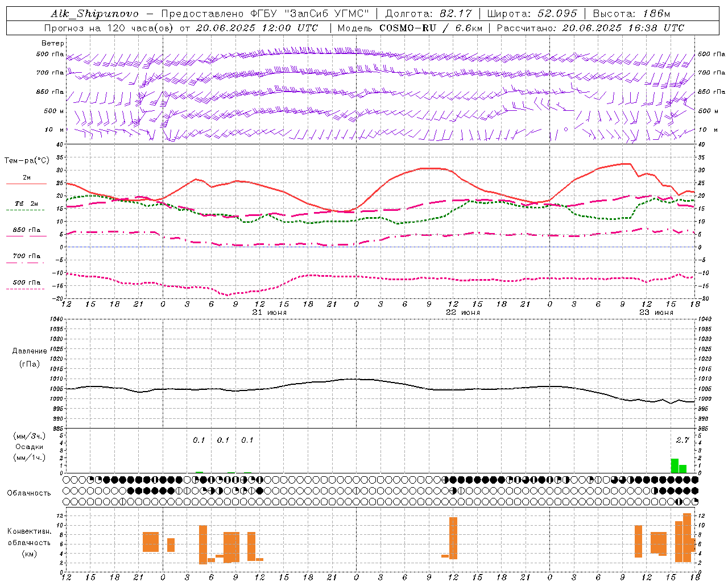This screenshot has width=728, height=582.
Task: Click the longitude value Долгота: 82.17
Action: 428,14
